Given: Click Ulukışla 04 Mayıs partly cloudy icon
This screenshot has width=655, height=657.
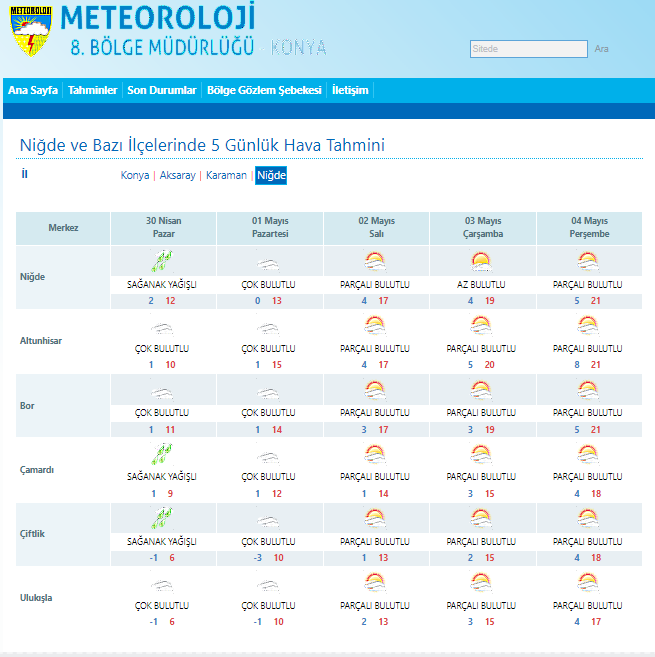Looking at the screenshot, I should click(588, 582).
